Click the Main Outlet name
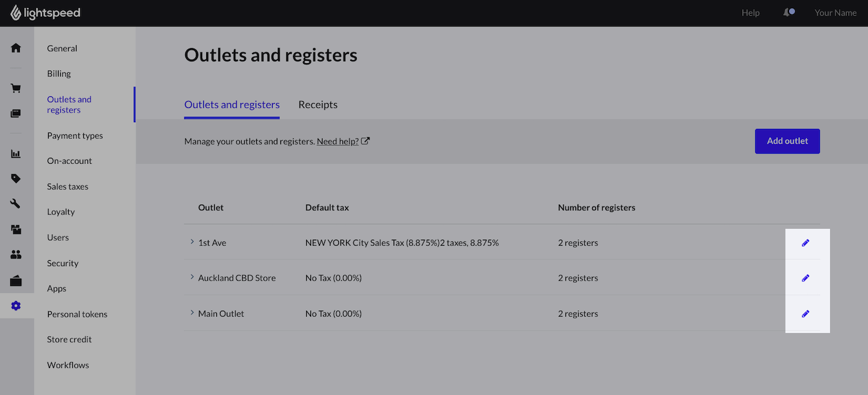This screenshot has width=868, height=395. click(221, 314)
